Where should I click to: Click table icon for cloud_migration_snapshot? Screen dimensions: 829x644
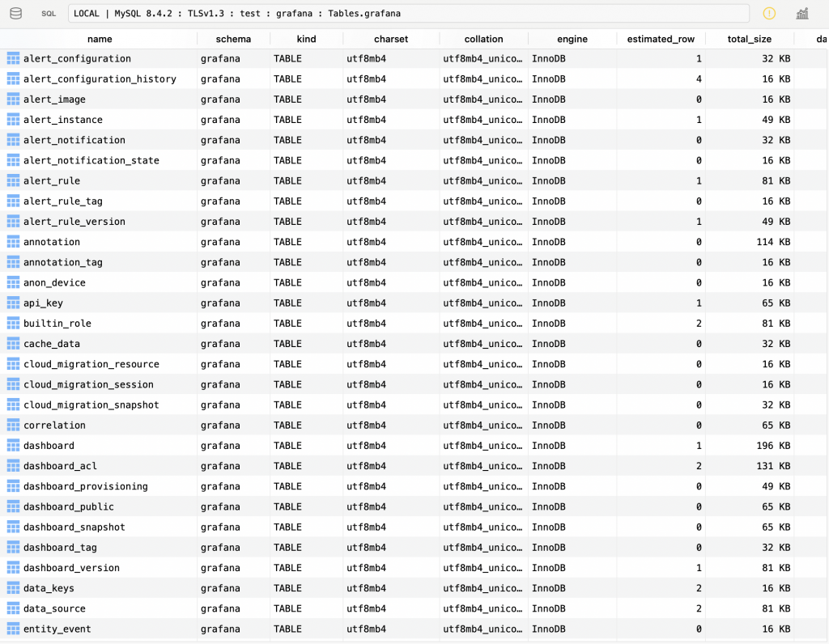13,405
